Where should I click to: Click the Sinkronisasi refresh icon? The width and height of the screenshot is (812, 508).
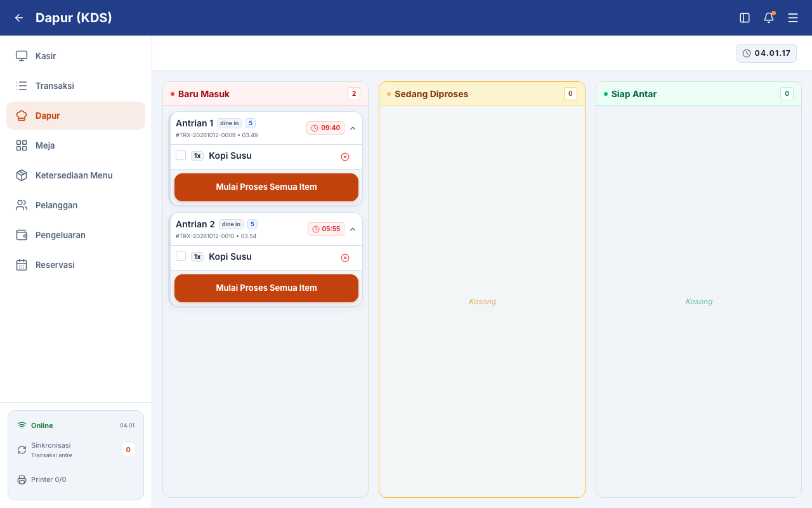coord(22,450)
